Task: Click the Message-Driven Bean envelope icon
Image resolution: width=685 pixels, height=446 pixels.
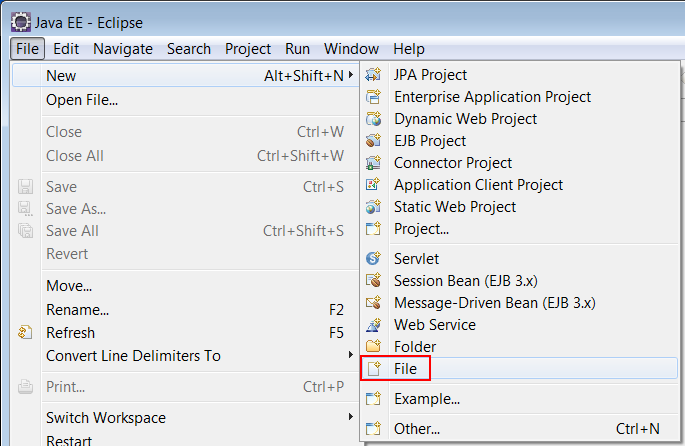Action: [374, 303]
